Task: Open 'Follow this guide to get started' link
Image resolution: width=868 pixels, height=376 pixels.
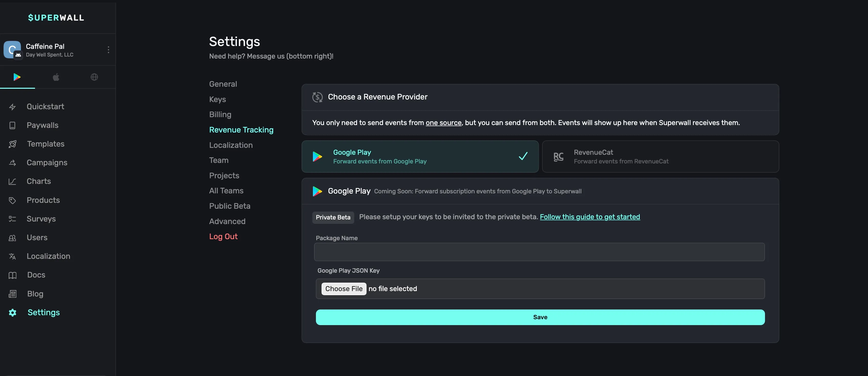Action: [x=590, y=217]
